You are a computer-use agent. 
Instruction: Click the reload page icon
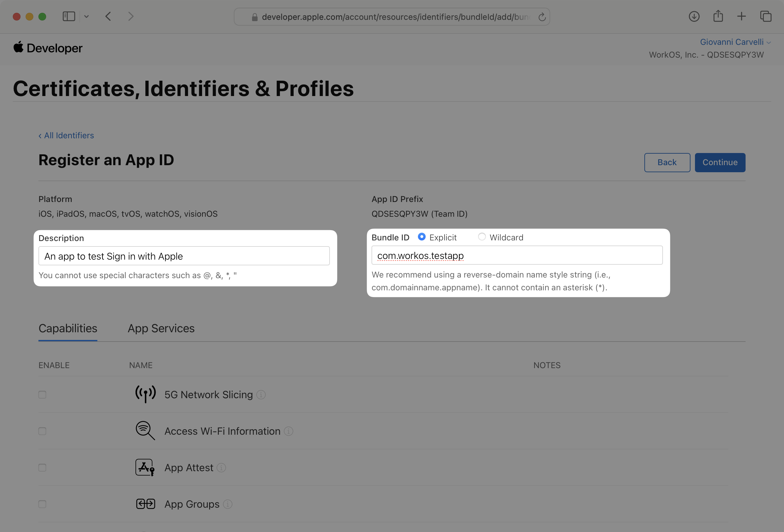(x=542, y=17)
